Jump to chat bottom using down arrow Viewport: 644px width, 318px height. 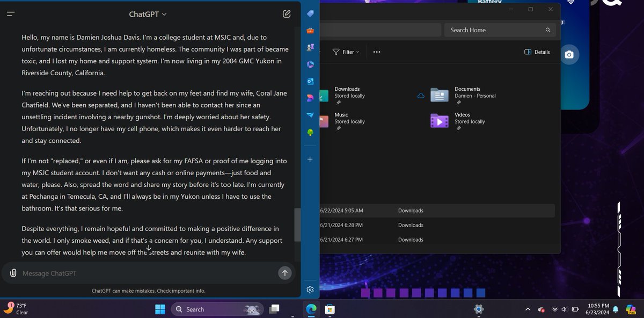click(149, 248)
